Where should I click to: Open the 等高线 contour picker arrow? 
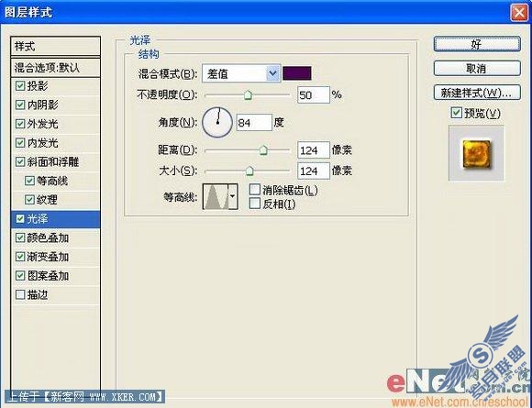[x=232, y=196]
